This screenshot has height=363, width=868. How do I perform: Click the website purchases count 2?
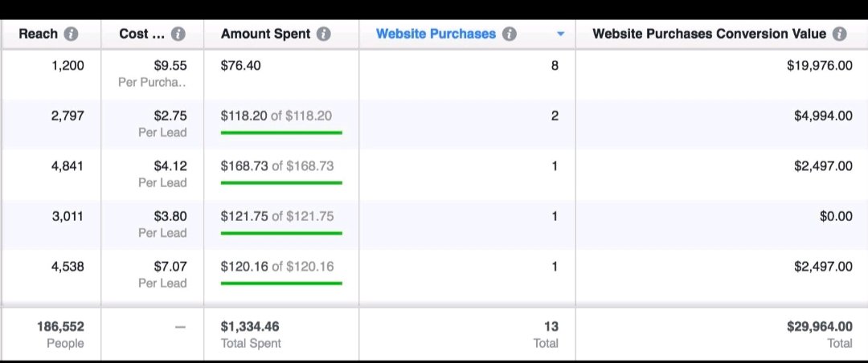(555, 116)
